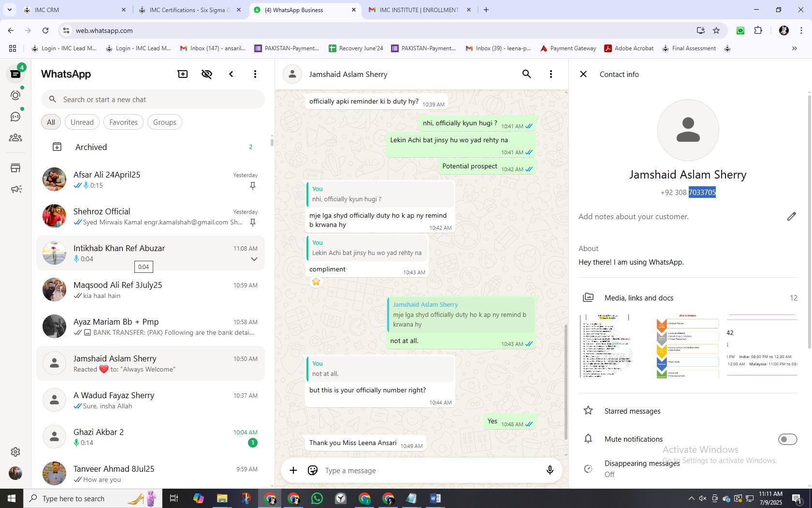Screen dimensions: 812x508
Task: Open the Catalog store icon in sidebar
Action: (x=15, y=168)
